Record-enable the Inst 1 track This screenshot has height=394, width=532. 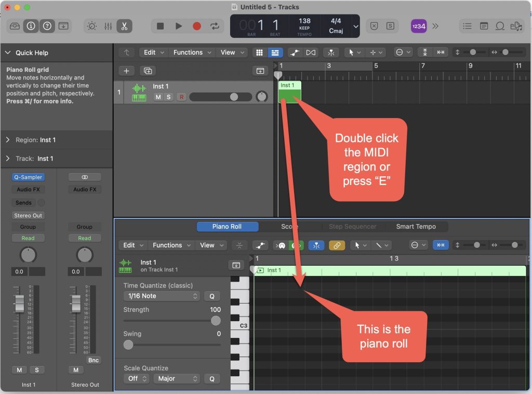[x=181, y=97]
